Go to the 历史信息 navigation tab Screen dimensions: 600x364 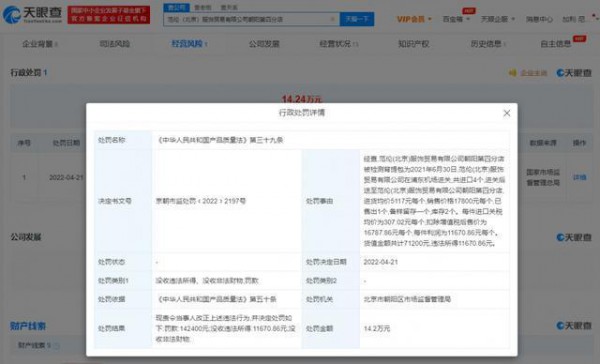click(488, 44)
